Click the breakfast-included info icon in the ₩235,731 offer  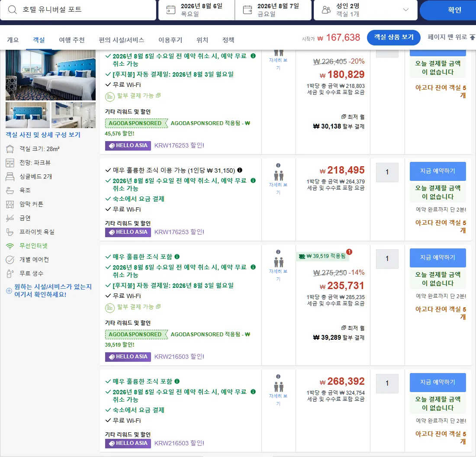tap(177, 257)
